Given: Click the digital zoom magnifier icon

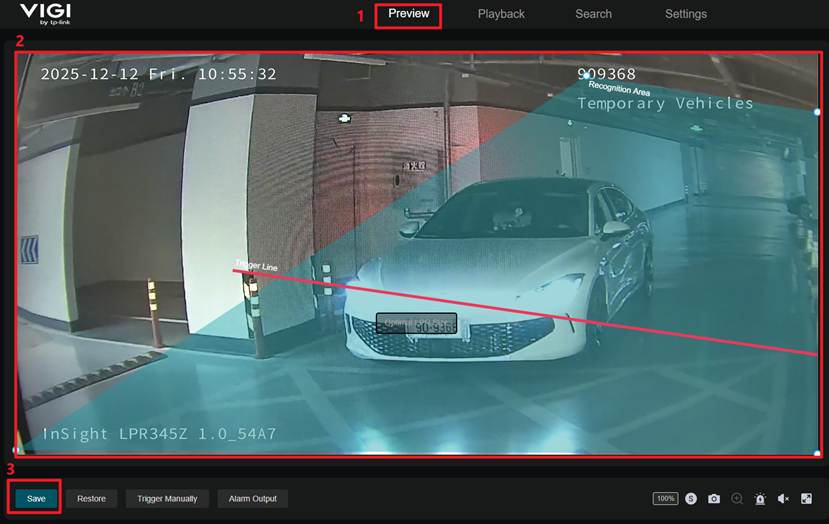Looking at the screenshot, I should pyautogui.click(x=737, y=499).
